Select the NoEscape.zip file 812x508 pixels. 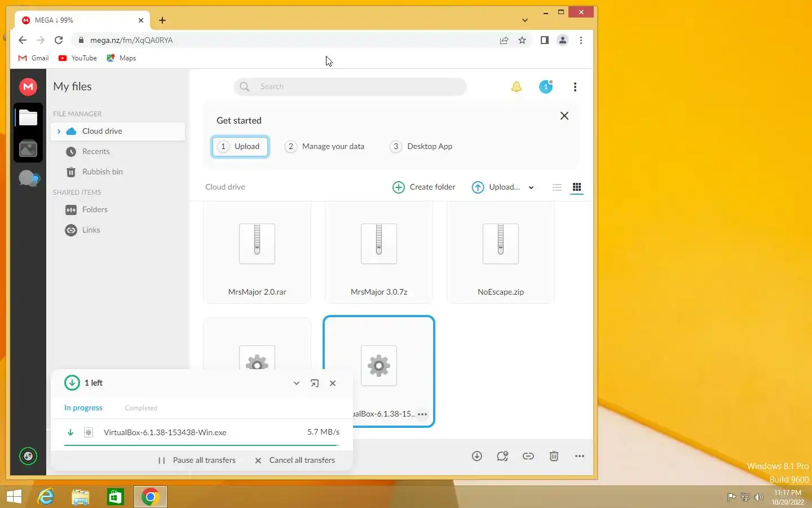coord(501,252)
